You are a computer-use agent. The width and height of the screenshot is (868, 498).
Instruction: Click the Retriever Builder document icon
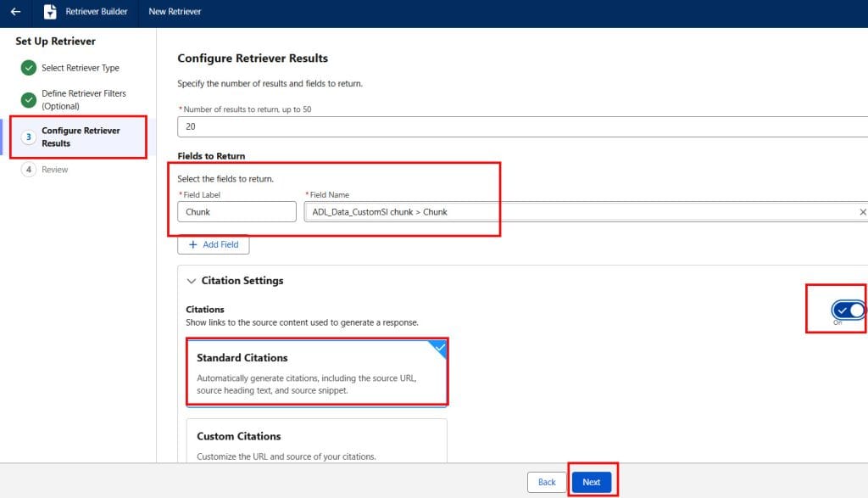(x=50, y=12)
